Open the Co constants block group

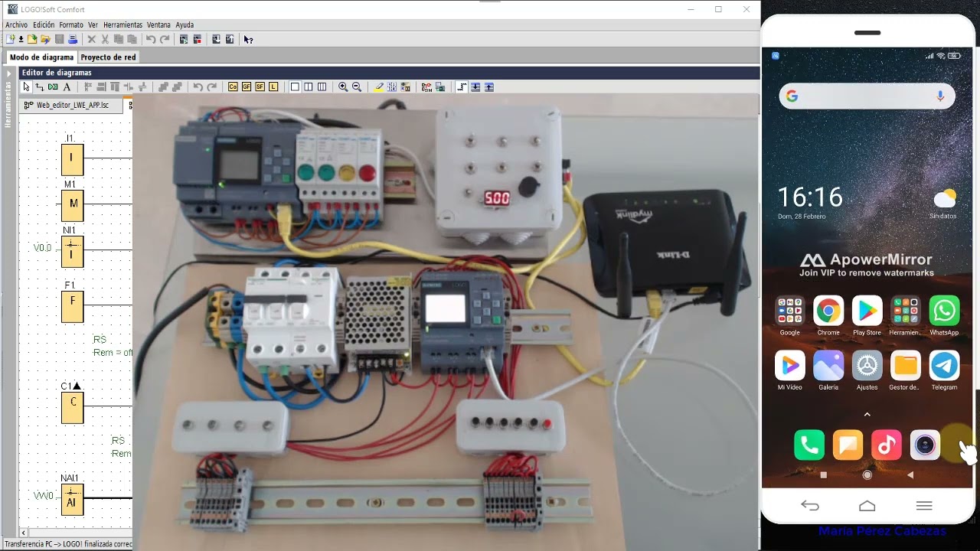(233, 87)
